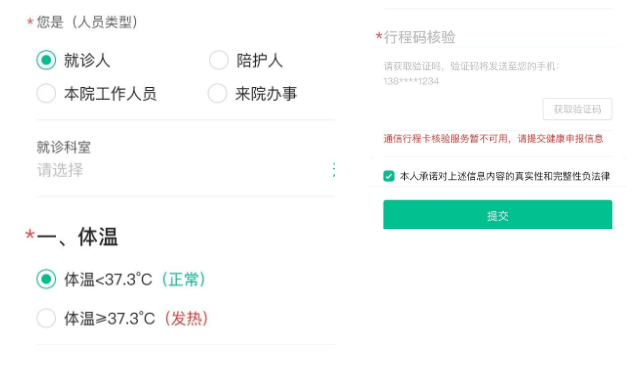Click the 获取验证码 button
This screenshot has width=644, height=365.
[577, 109]
